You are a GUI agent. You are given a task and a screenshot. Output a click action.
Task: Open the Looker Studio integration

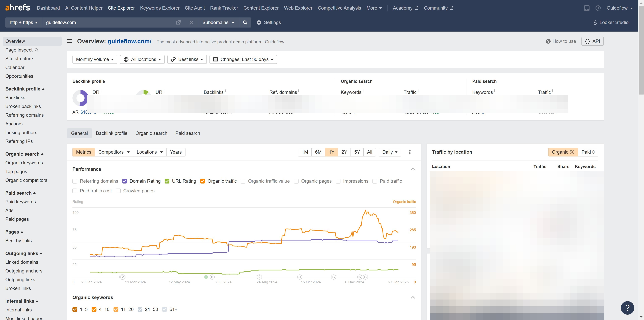(x=611, y=22)
